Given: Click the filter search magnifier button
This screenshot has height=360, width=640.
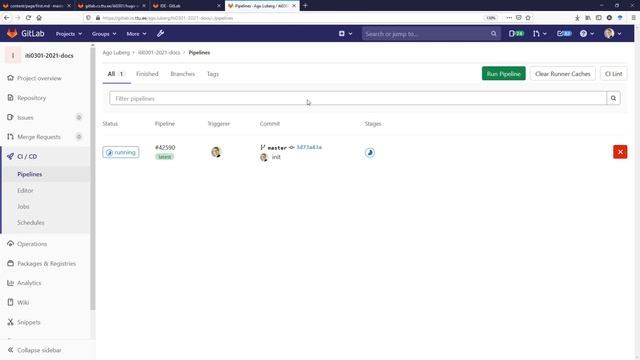Looking at the screenshot, I should [x=613, y=98].
